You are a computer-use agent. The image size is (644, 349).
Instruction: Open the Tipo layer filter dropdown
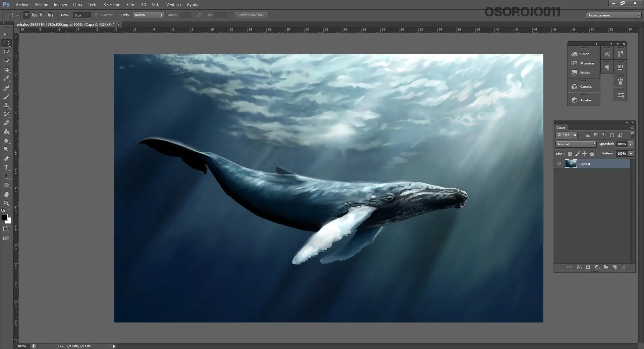pos(566,135)
